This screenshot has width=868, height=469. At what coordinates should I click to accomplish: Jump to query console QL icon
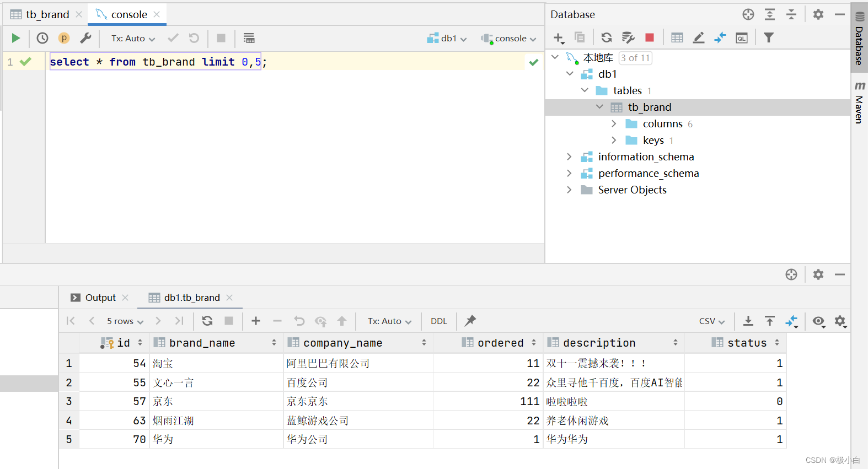pos(742,37)
